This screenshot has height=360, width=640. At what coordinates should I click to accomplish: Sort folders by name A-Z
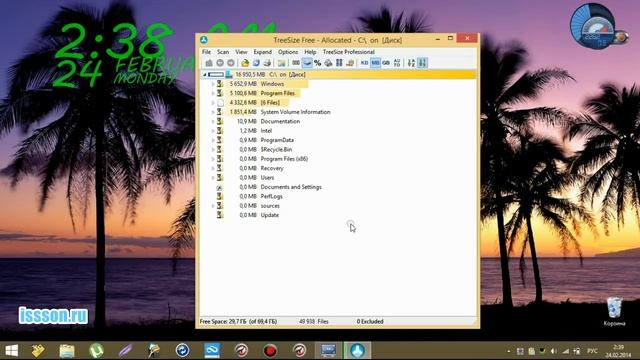(x=411, y=63)
